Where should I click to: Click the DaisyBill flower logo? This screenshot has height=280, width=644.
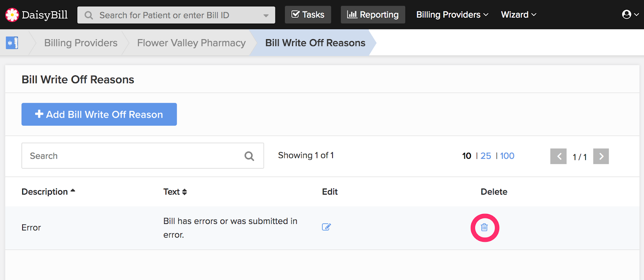[12, 15]
